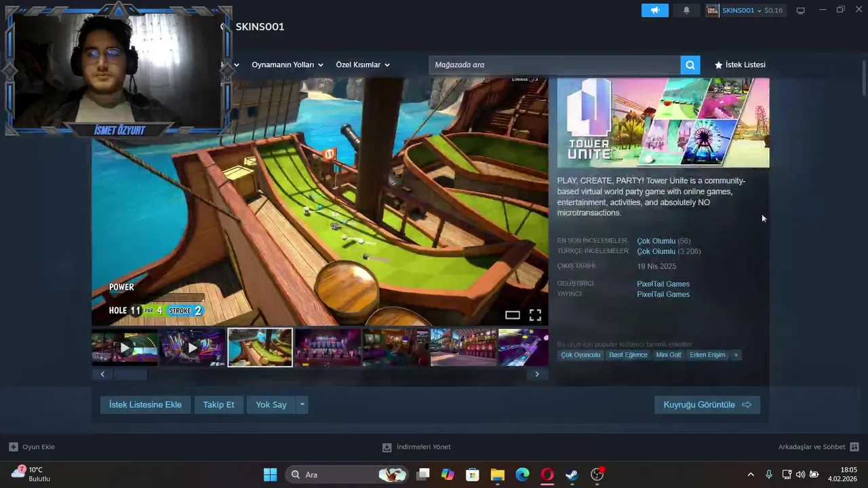The width and height of the screenshot is (868, 488).
Task: Select the purple track screenshot thumbnail
Action: coord(524,348)
